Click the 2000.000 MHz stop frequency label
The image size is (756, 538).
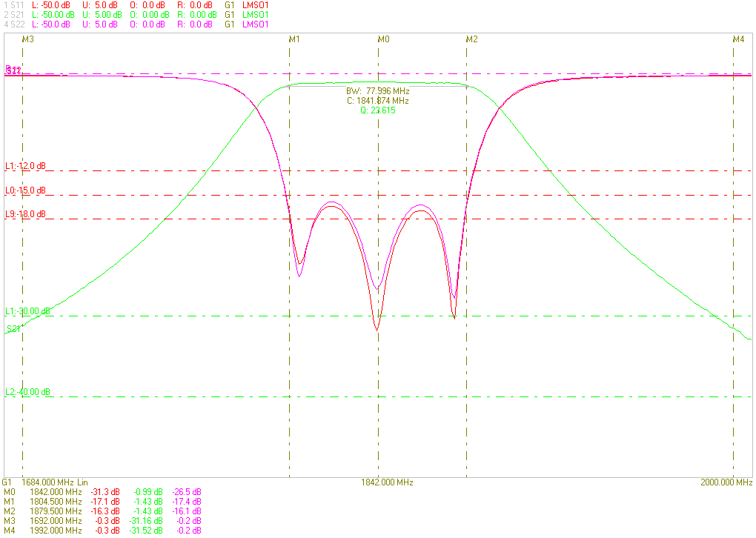[x=726, y=482]
